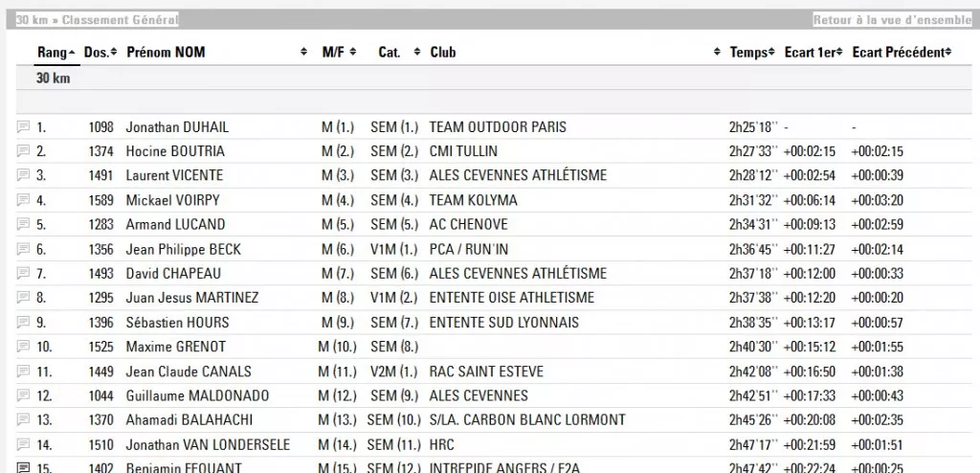This screenshot has height=473, width=980.
Task: Click Retour à la vue d'ensemble link
Action: 892,20
